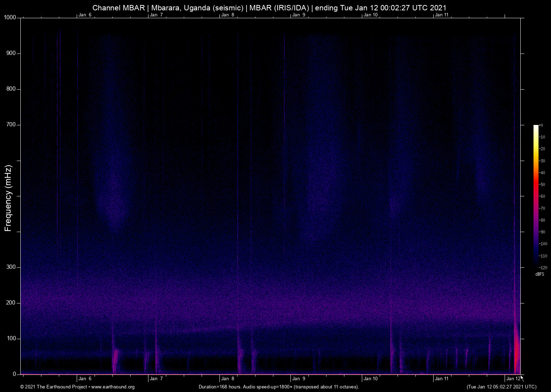Select the 300 mark on the frequency axis
The width and height of the screenshot is (551, 392).
12,266
